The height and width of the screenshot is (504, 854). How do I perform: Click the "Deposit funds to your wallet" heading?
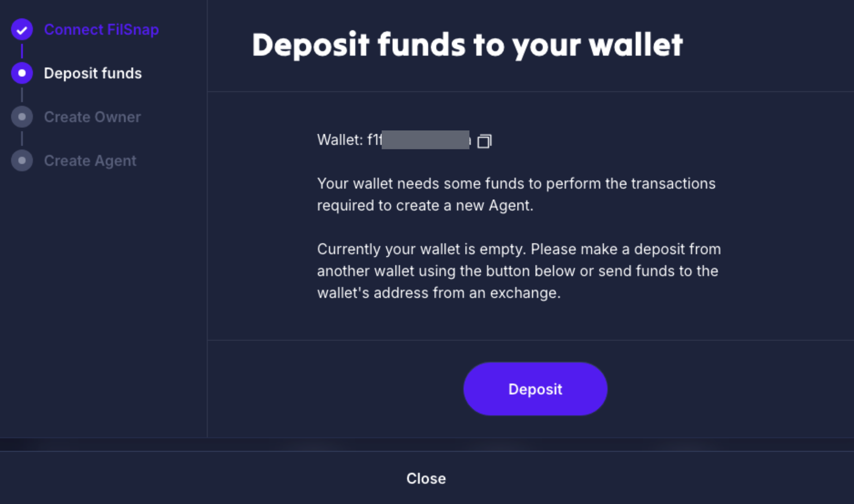467,45
